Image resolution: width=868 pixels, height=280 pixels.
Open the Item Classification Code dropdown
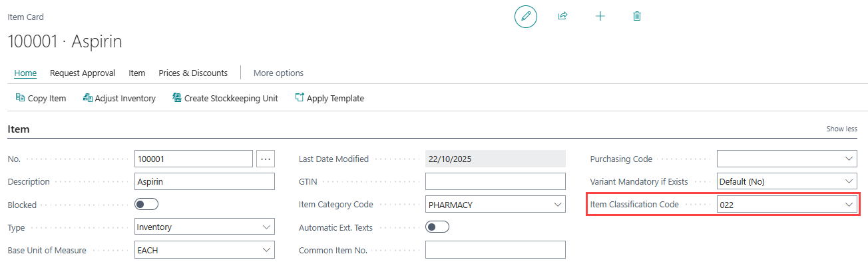[x=849, y=205]
